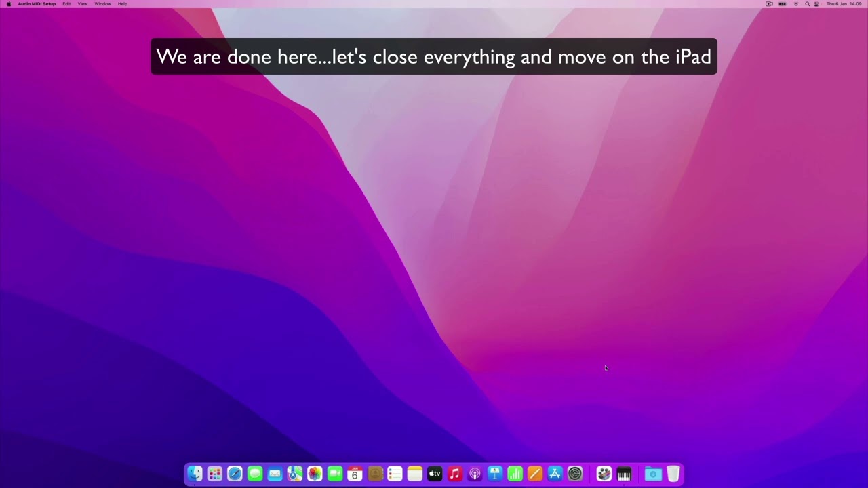The height and width of the screenshot is (488, 868).
Task: Launch Safari from the Dock
Action: coord(235,474)
